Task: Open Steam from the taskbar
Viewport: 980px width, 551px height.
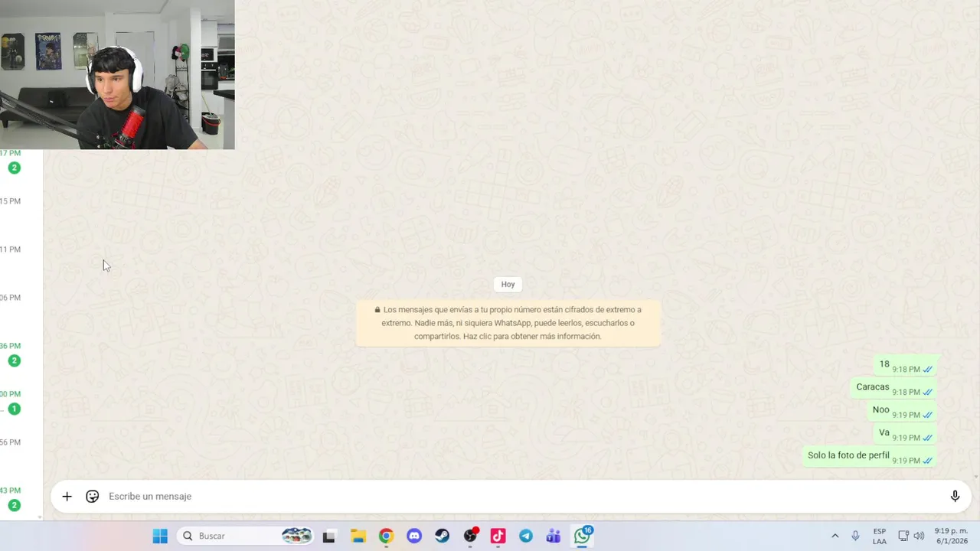Action: pyautogui.click(x=442, y=536)
